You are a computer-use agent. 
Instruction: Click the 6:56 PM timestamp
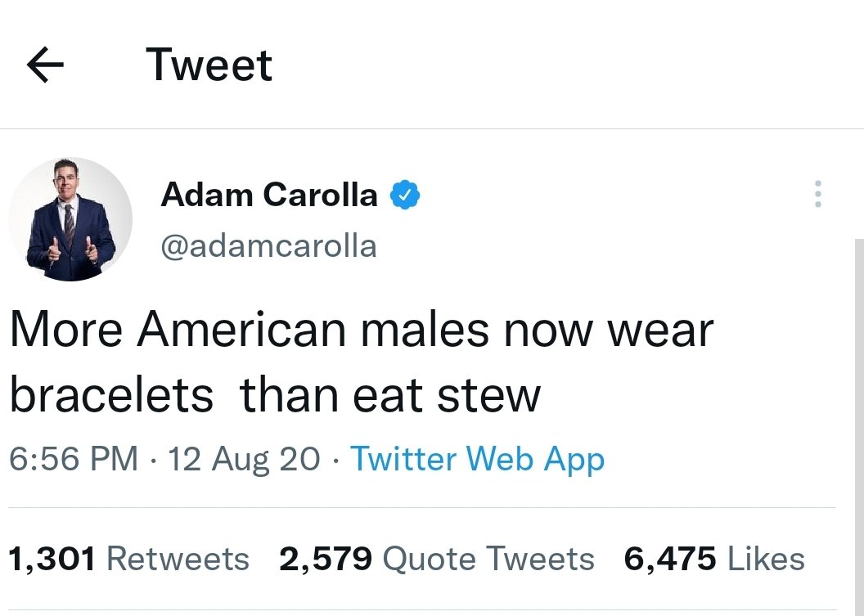click(74, 458)
